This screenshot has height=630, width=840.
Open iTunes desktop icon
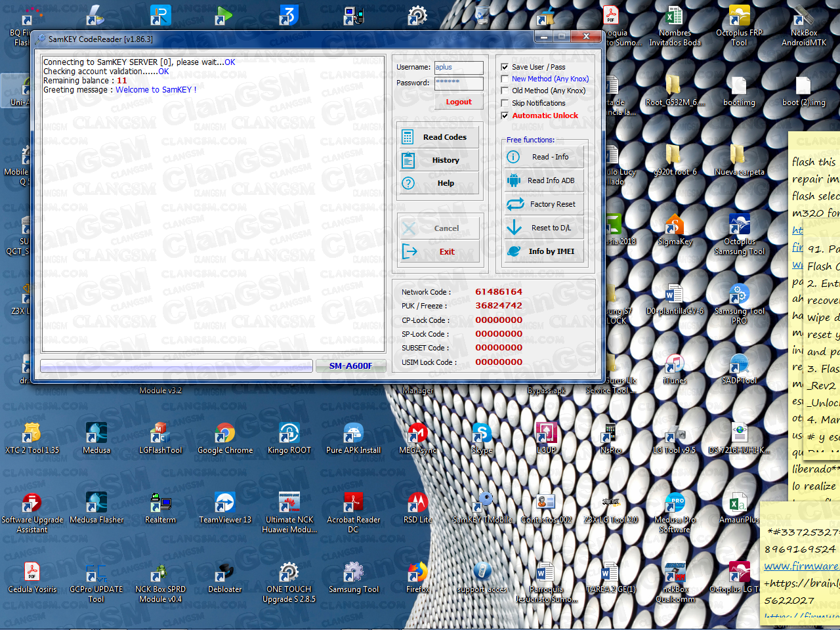[674, 369]
